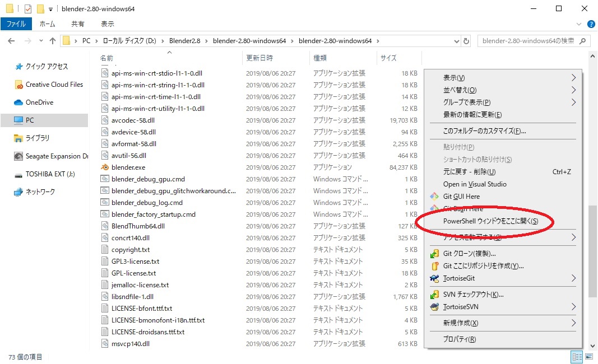Expand the New submenu arrow
This screenshot has width=598, height=364.
tap(573, 323)
